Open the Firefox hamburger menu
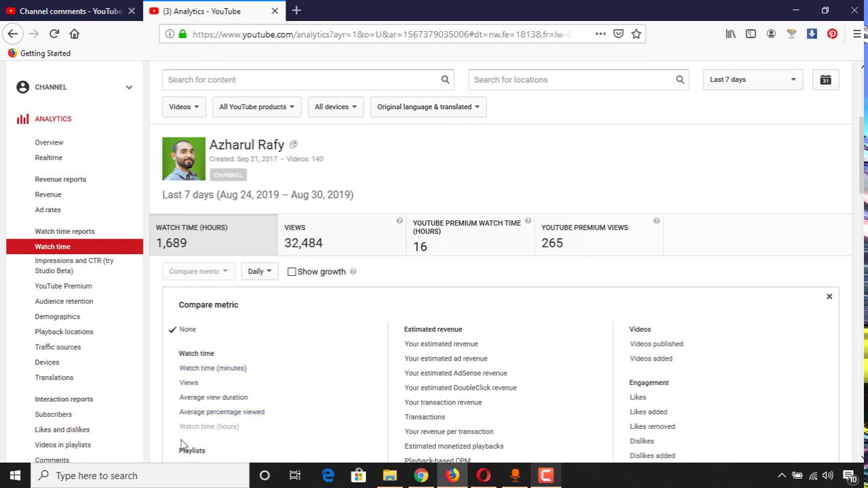This screenshot has height=488, width=868. tap(857, 34)
